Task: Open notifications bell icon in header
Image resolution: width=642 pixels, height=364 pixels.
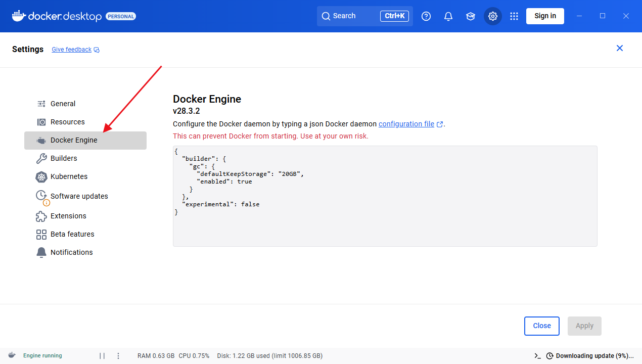Action: 448,16
